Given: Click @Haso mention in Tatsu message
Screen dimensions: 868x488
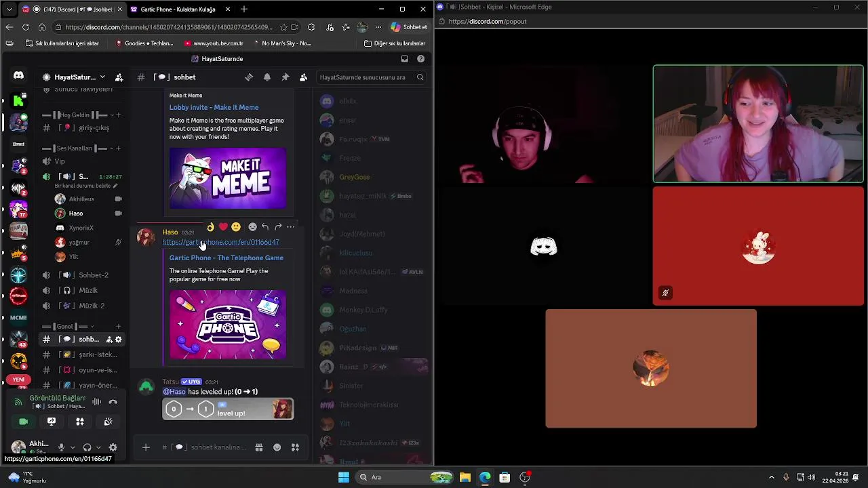Looking at the screenshot, I should pos(174,392).
